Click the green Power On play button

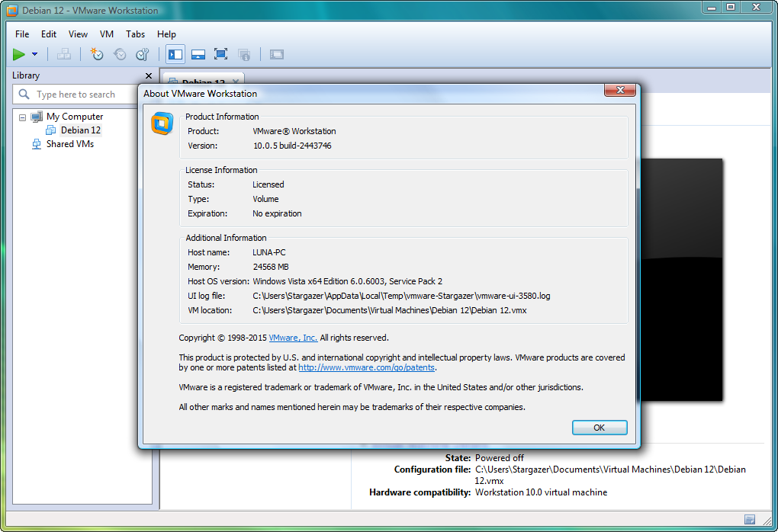[19, 54]
